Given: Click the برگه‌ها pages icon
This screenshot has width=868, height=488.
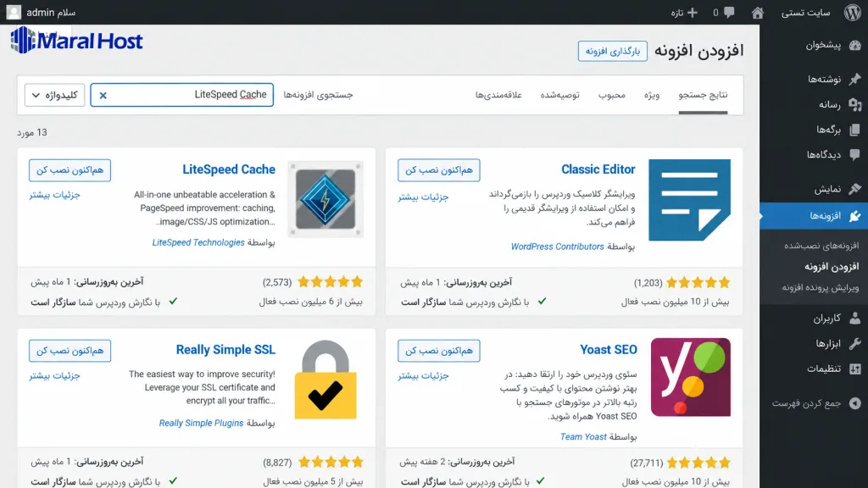Looking at the screenshot, I should 854,130.
